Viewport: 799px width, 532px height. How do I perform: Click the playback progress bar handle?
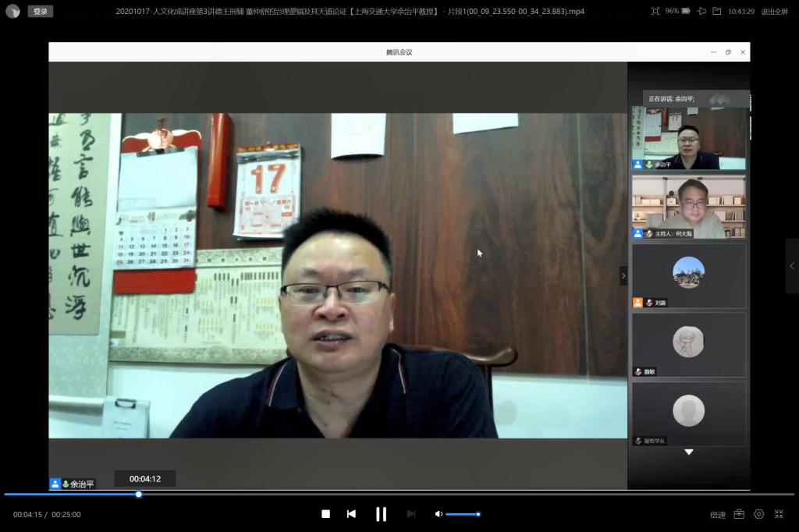(139, 494)
